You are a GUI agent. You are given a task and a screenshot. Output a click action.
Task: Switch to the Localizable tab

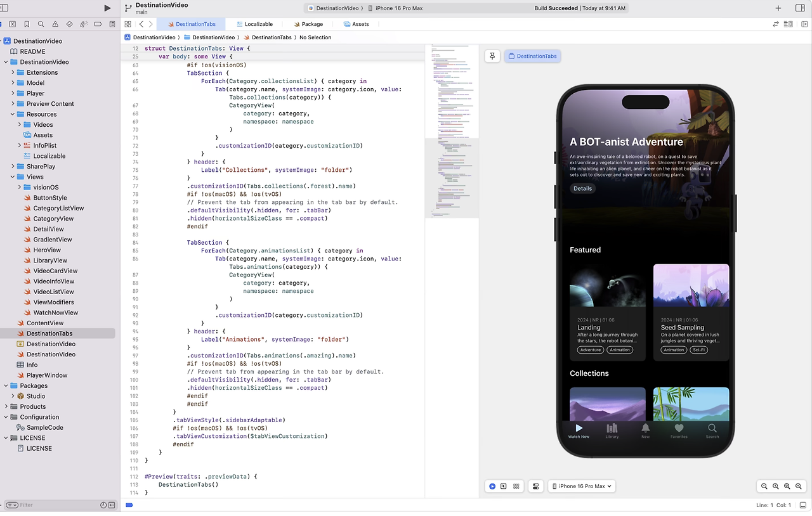pyautogui.click(x=255, y=24)
